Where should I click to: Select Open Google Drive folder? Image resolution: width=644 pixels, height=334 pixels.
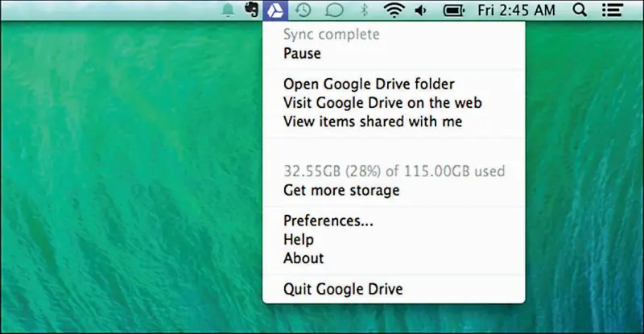point(369,84)
